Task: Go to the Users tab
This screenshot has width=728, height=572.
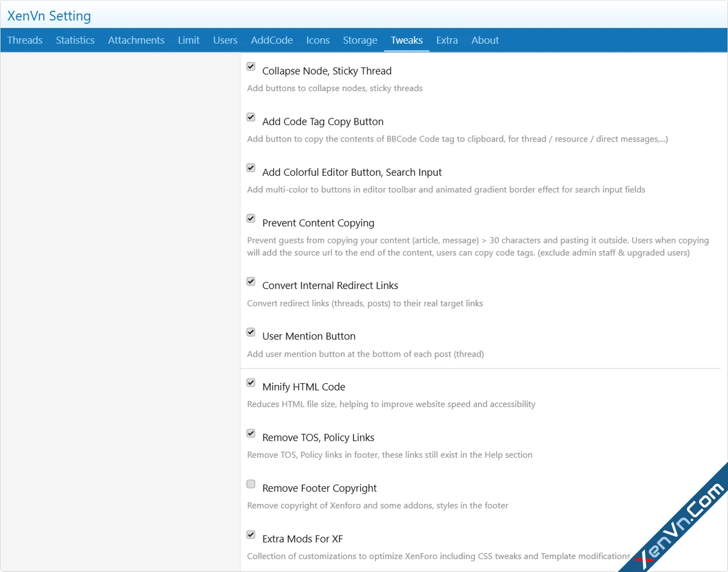Action: (x=225, y=40)
